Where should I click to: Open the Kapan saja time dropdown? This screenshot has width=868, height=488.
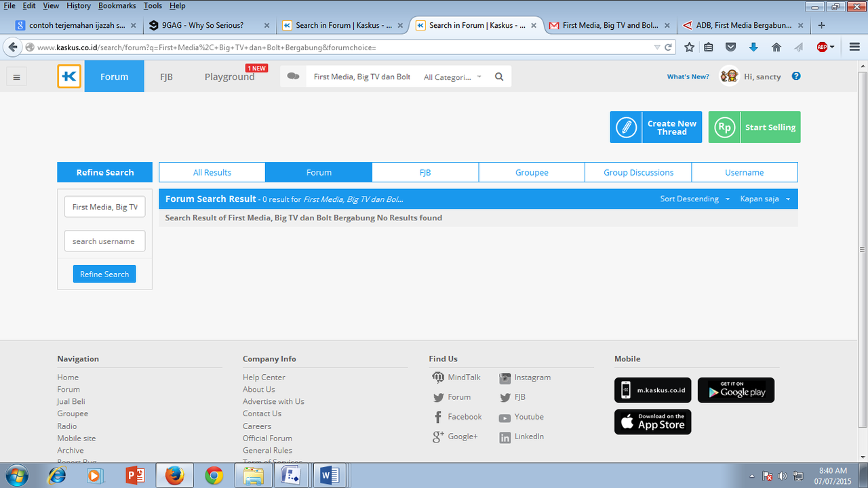[x=766, y=199]
